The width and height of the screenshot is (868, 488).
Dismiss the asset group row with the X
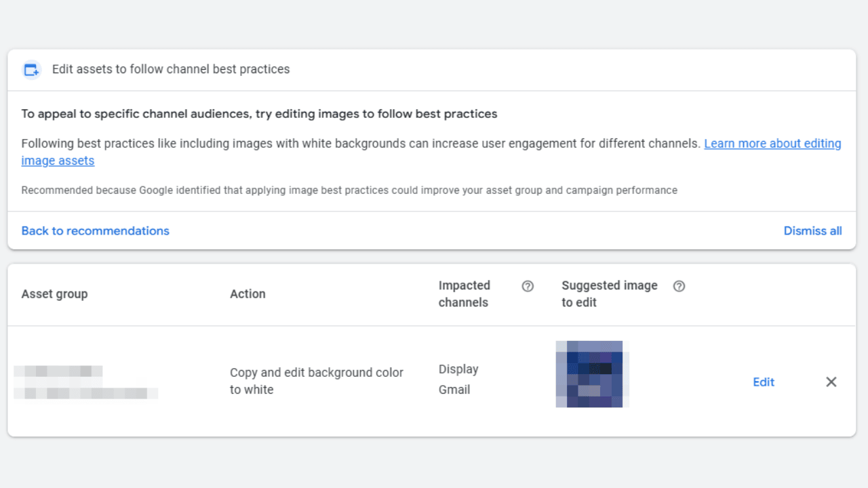coord(831,382)
